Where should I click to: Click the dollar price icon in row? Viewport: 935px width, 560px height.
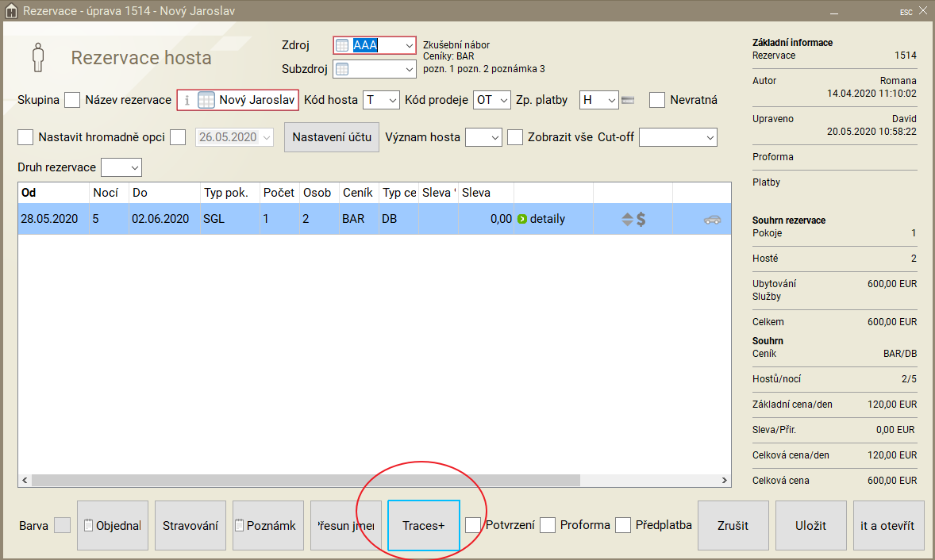641,220
